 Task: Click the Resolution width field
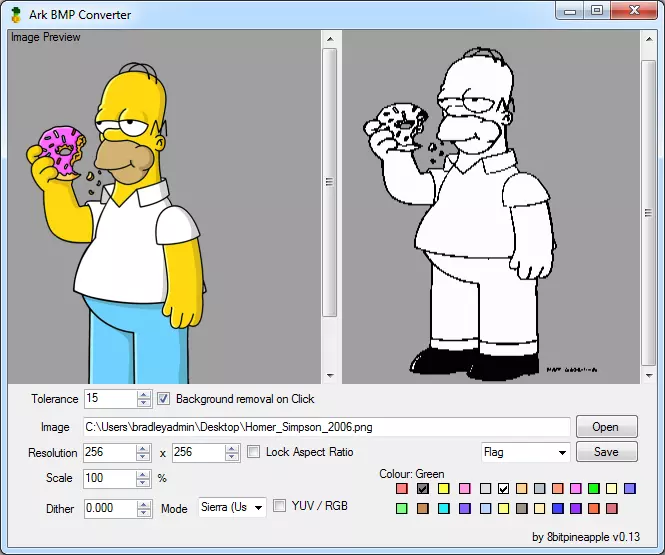click(110, 452)
